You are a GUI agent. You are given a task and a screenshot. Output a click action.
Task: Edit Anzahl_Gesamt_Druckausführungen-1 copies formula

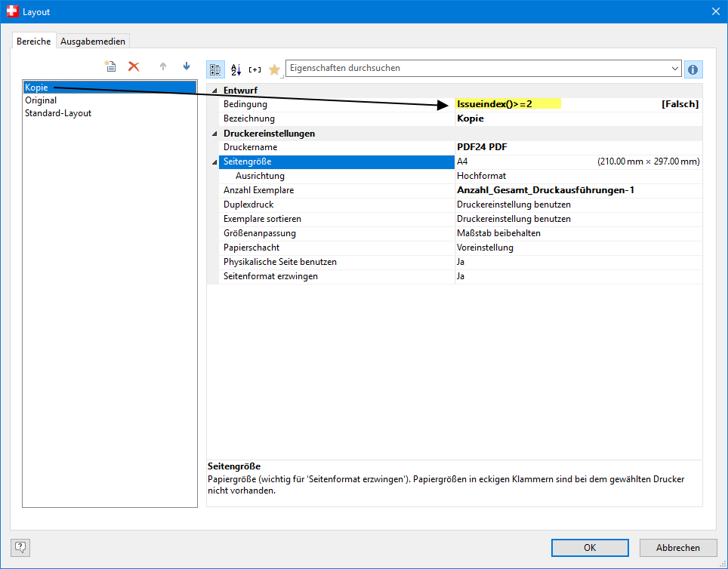point(545,190)
